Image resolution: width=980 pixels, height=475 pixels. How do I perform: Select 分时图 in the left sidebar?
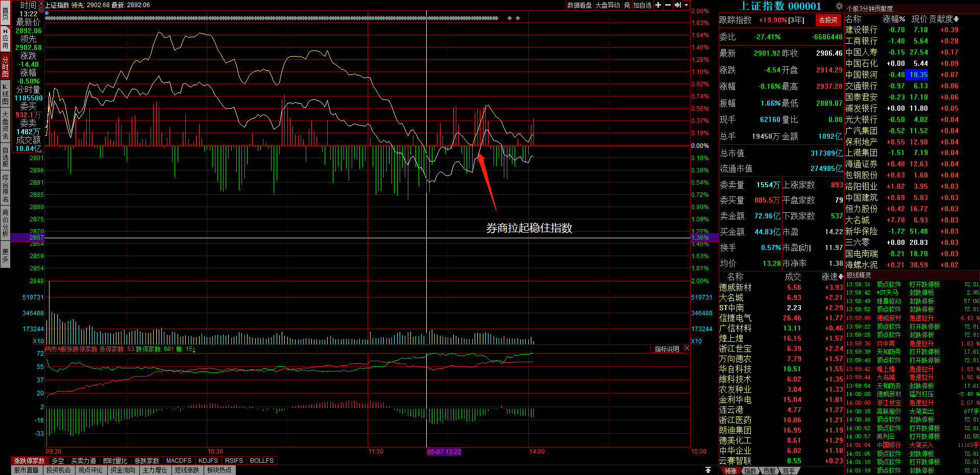[5, 66]
